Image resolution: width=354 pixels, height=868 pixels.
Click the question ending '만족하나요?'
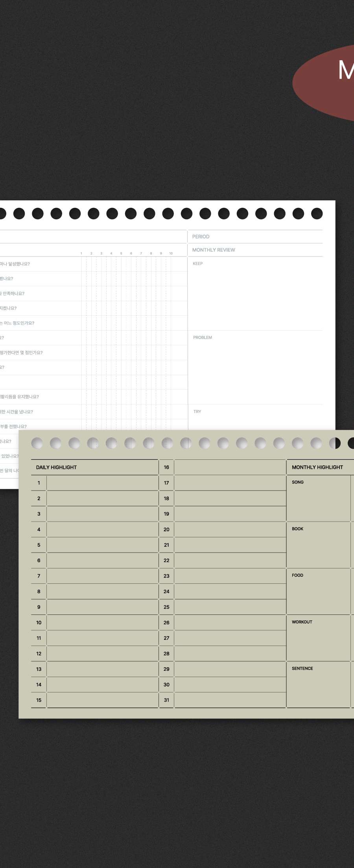(12, 294)
